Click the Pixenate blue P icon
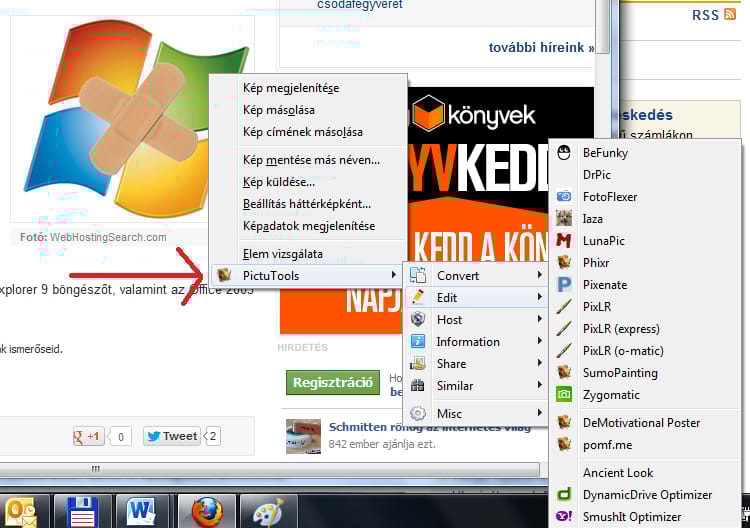Image resolution: width=750 pixels, height=528 pixels. pyautogui.click(x=564, y=285)
